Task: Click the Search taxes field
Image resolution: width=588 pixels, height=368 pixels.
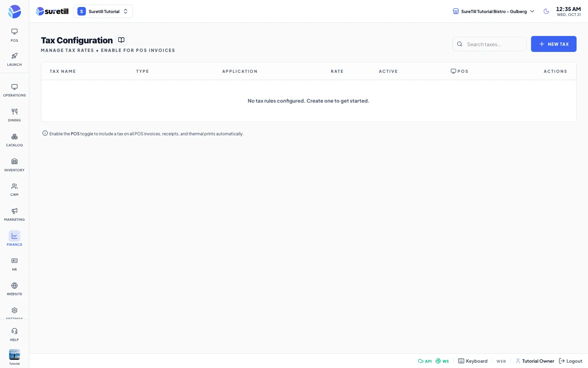Action: [489, 44]
